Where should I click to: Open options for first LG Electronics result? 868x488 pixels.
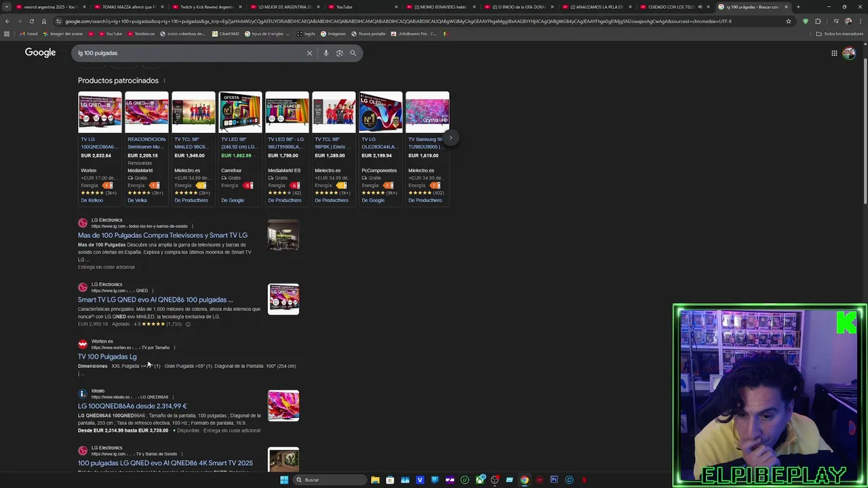[x=193, y=226]
